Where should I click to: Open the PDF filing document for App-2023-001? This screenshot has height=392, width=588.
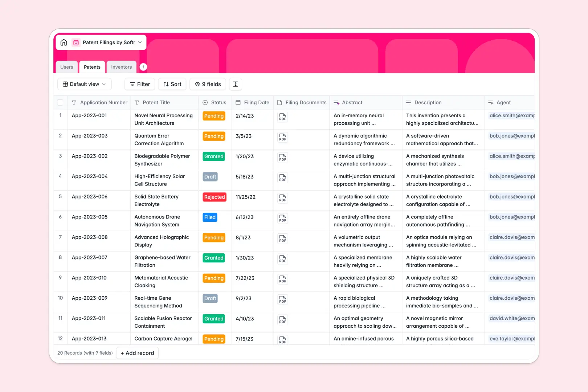(282, 117)
